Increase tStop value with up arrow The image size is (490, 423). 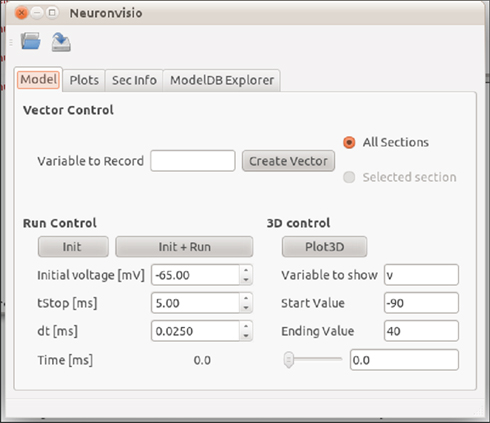(246, 299)
